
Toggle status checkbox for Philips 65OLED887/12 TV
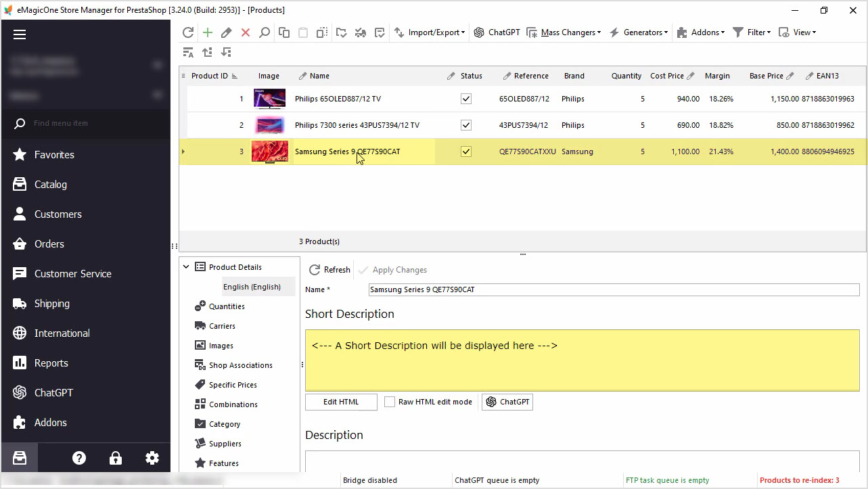click(465, 99)
